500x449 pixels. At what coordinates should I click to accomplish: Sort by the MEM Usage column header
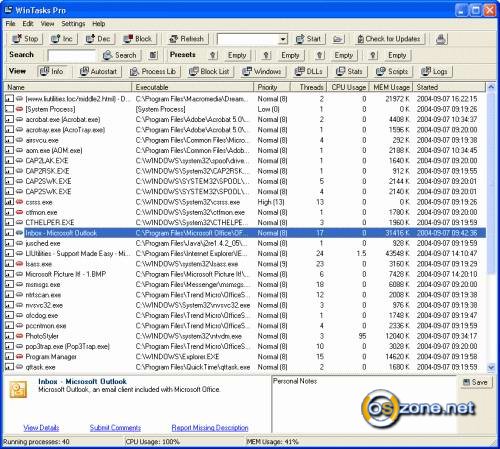click(391, 87)
